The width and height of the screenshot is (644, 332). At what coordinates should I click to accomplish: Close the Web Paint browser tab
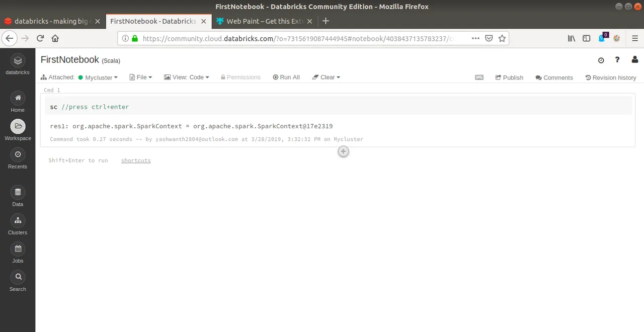(x=309, y=22)
